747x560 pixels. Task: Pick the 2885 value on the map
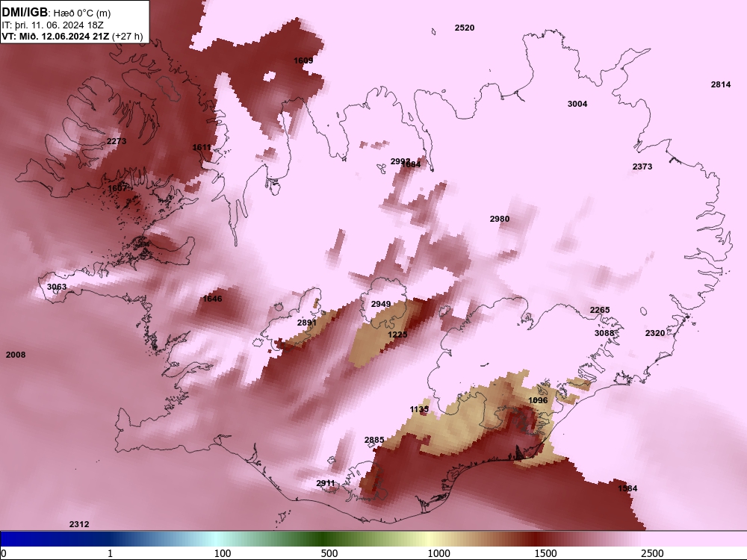coord(374,440)
